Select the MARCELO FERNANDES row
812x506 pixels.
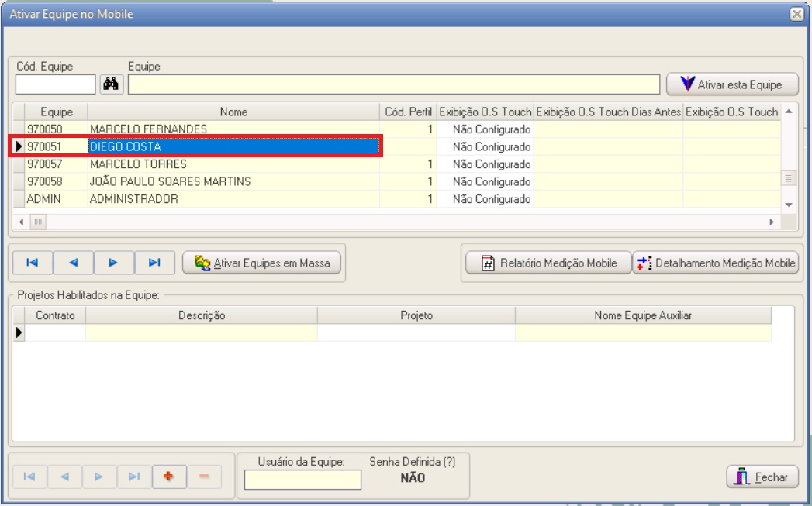pyautogui.click(x=233, y=129)
